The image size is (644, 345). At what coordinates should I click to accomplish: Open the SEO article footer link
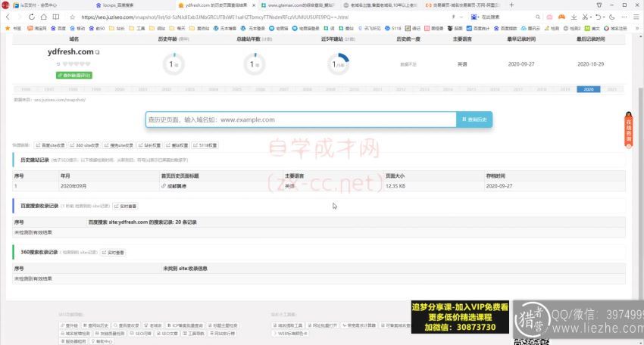pyautogui.click(x=167, y=334)
